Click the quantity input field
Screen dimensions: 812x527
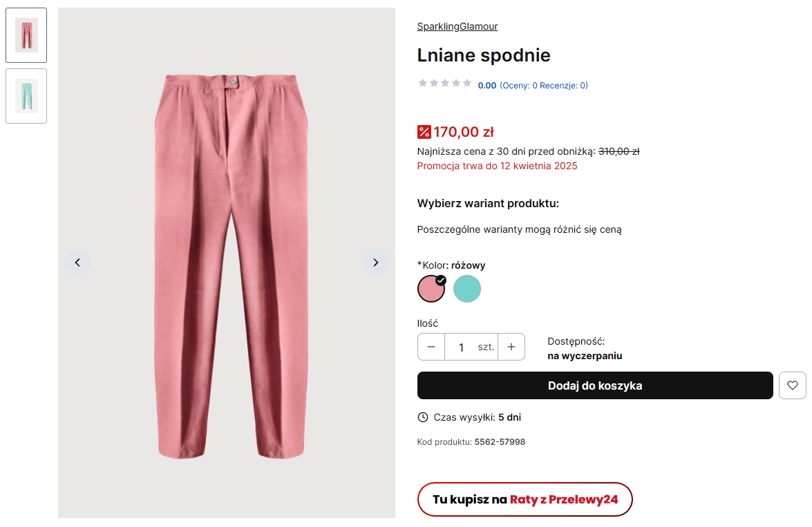click(x=461, y=347)
